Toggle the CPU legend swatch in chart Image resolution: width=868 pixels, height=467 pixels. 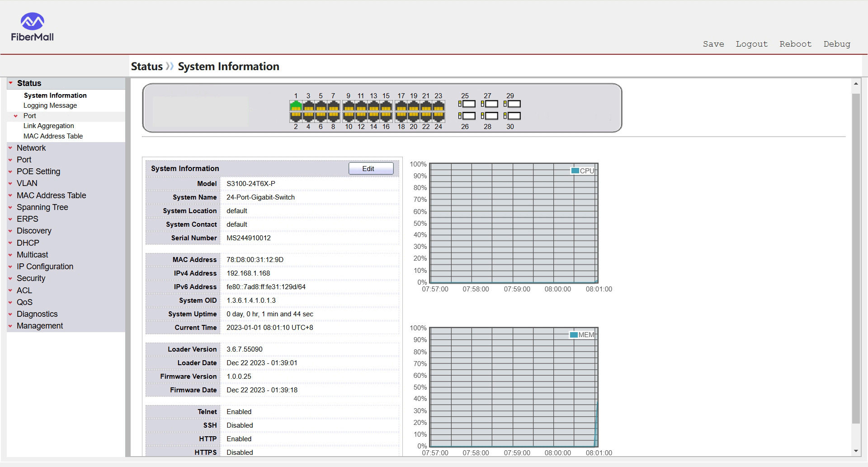(x=575, y=171)
